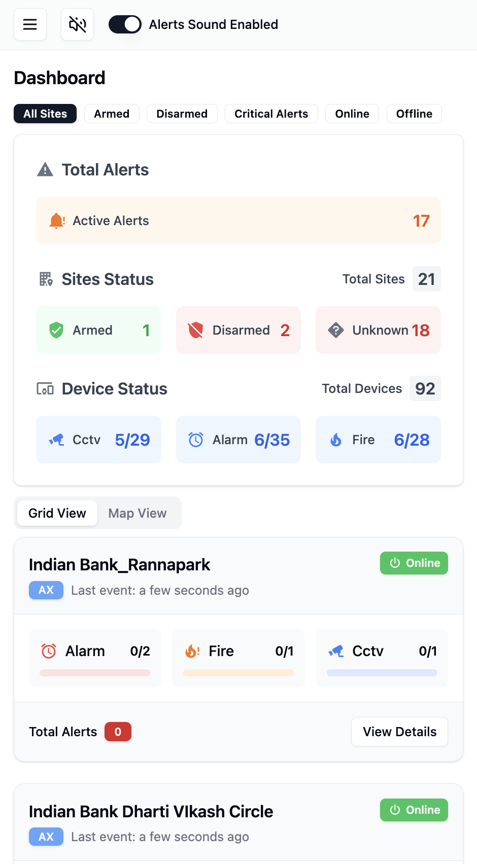Disable the Alerts Sound Enabled toggle
This screenshot has height=868, width=477.
click(125, 24)
